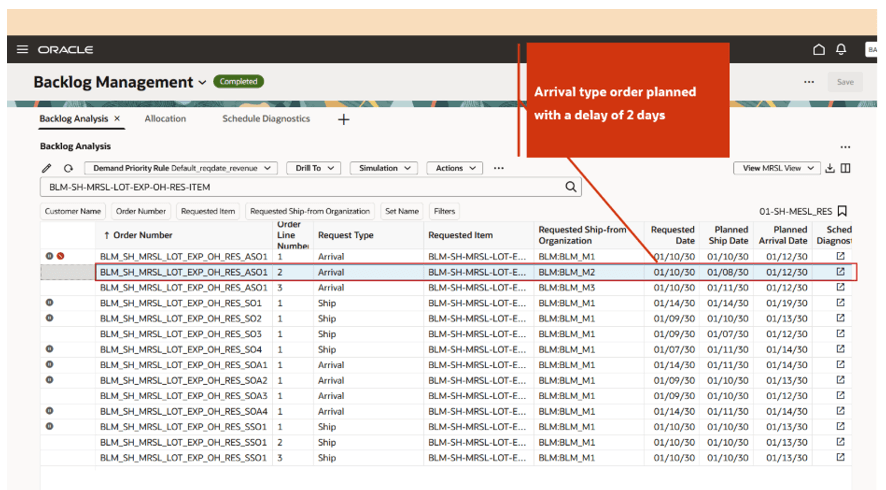Click Customer Name filter chip
The height and width of the screenshot is (490, 886).
tap(73, 211)
